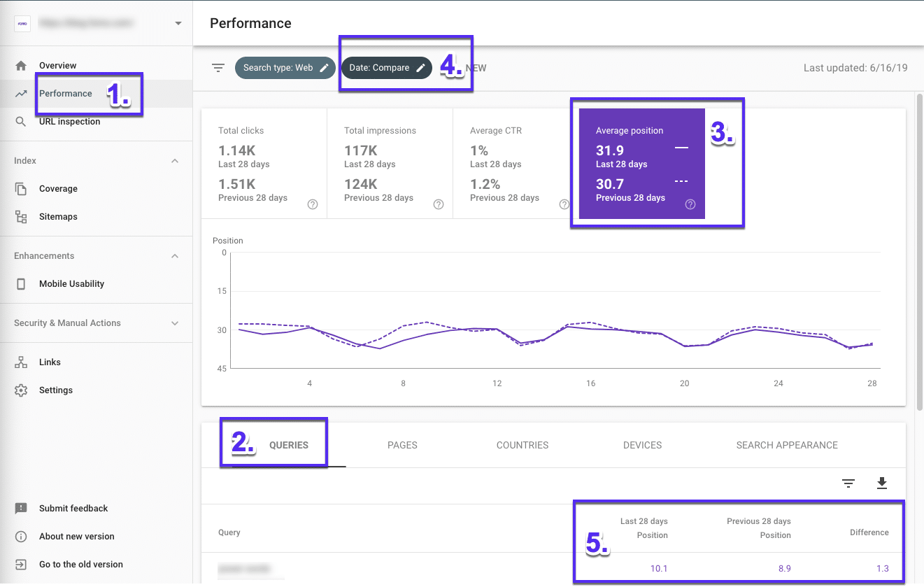This screenshot has height=587, width=924.
Task: Open Search Console Settings
Action: tap(56, 390)
